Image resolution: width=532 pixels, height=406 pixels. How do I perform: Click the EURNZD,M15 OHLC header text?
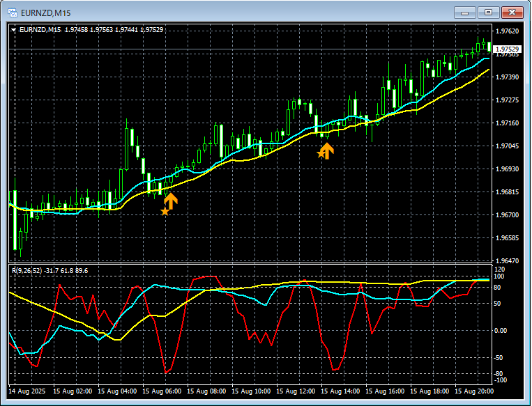tap(91, 29)
